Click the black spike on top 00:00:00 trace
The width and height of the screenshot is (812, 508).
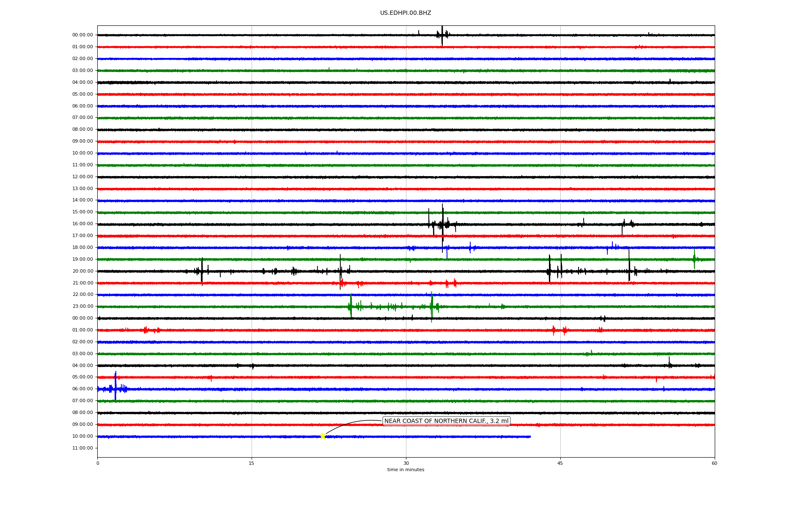pos(442,35)
